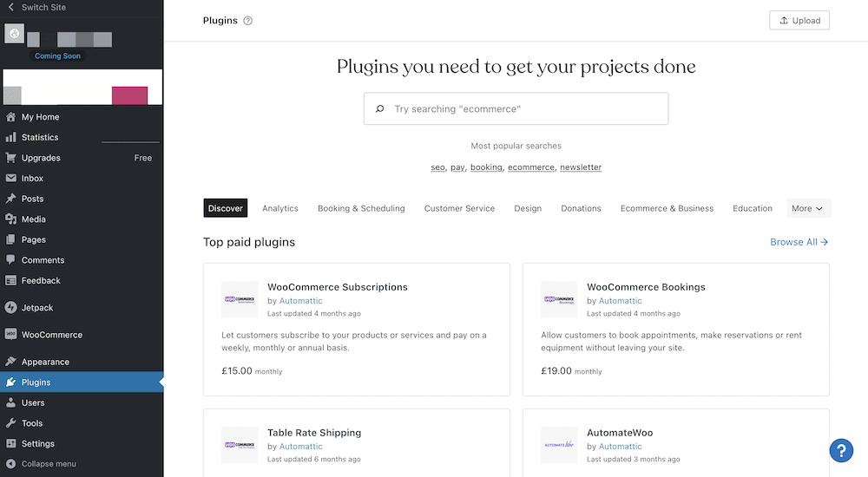Click the 'Top paid plugins' heading

click(x=249, y=242)
